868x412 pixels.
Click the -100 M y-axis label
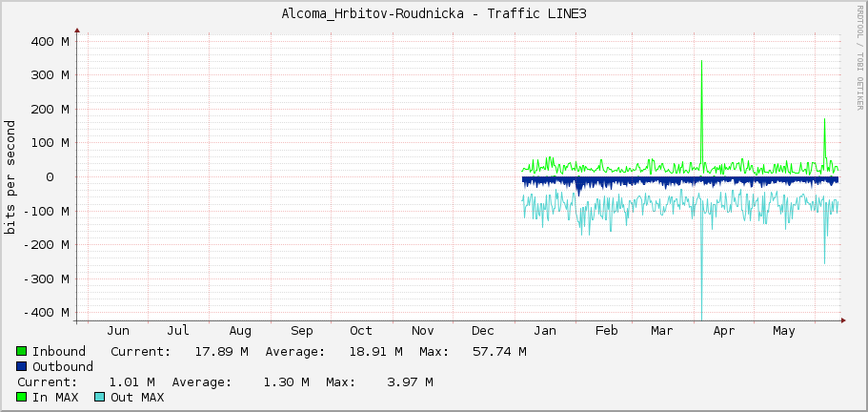(x=47, y=211)
